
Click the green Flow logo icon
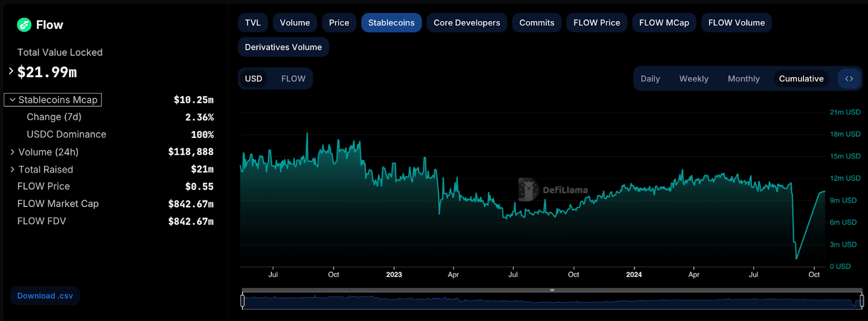[x=24, y=24]
